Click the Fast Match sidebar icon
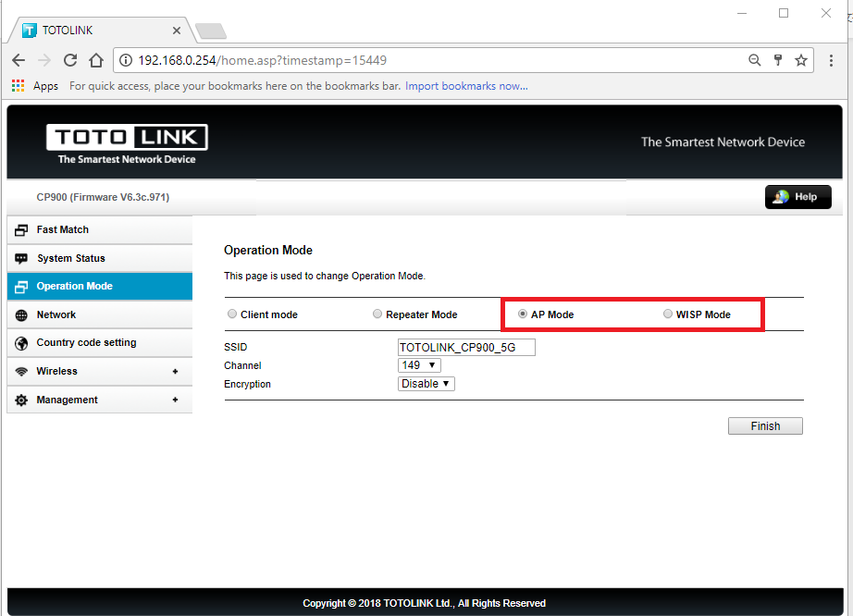Screen dimensions: 853x616 click(21, 230)
